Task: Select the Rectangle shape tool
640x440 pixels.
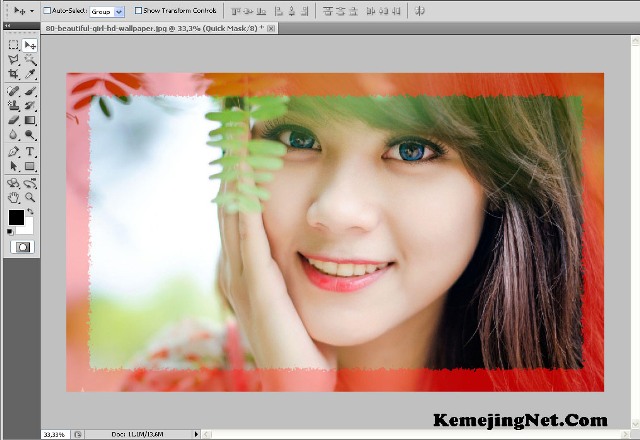Action: [x=30, y=166]
